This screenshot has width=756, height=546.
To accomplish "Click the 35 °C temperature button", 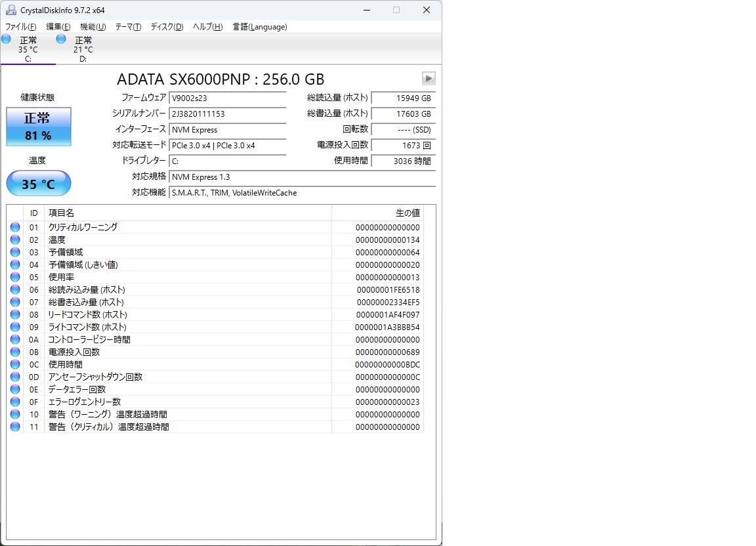I will click(x=38, y=184).
